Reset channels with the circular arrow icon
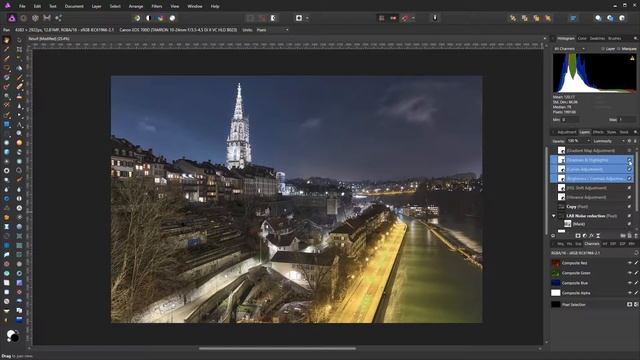Screen dimensions: 640x360 point(636,253)
